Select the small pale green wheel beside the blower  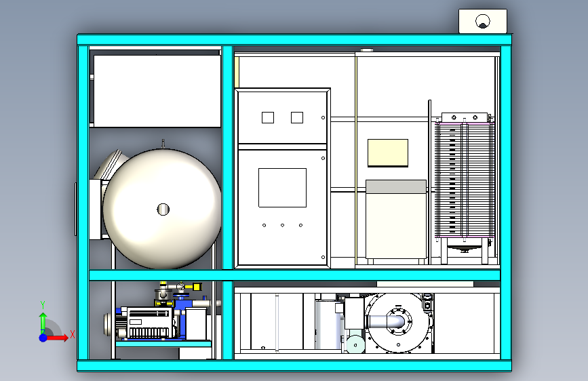pyautogui.click(x=355, y=345)
